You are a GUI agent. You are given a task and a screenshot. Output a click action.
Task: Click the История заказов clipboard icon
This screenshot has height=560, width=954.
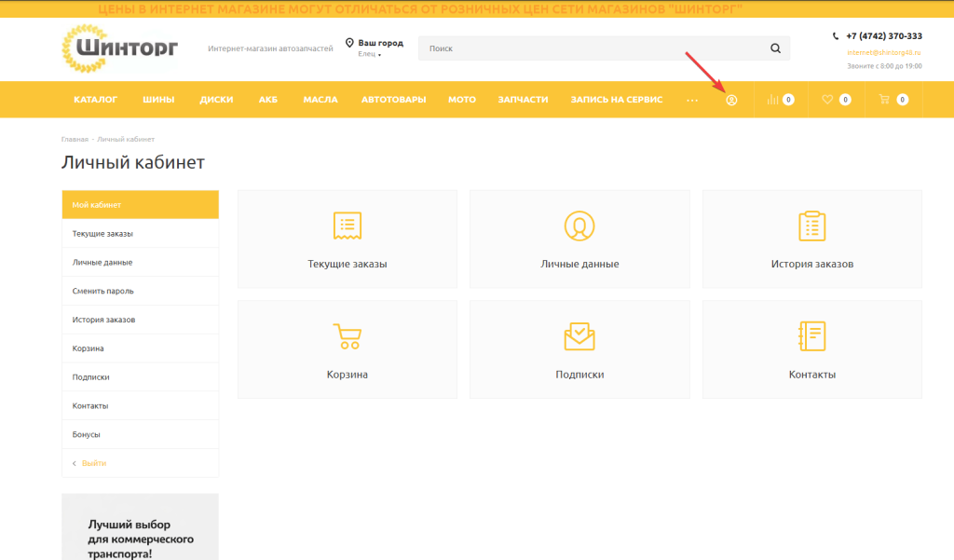tap(812, 225)
